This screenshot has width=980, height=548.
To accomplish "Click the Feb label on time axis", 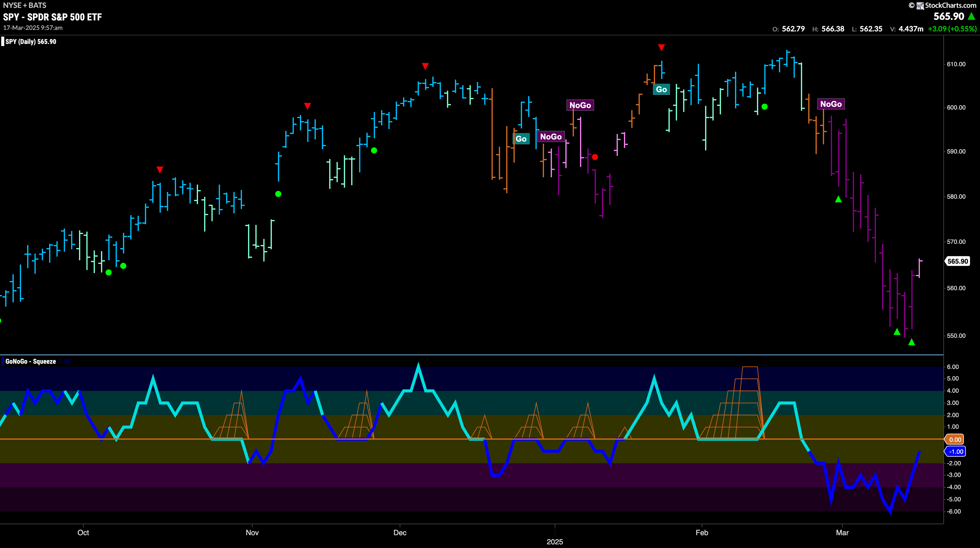I will tap(702, 532).
